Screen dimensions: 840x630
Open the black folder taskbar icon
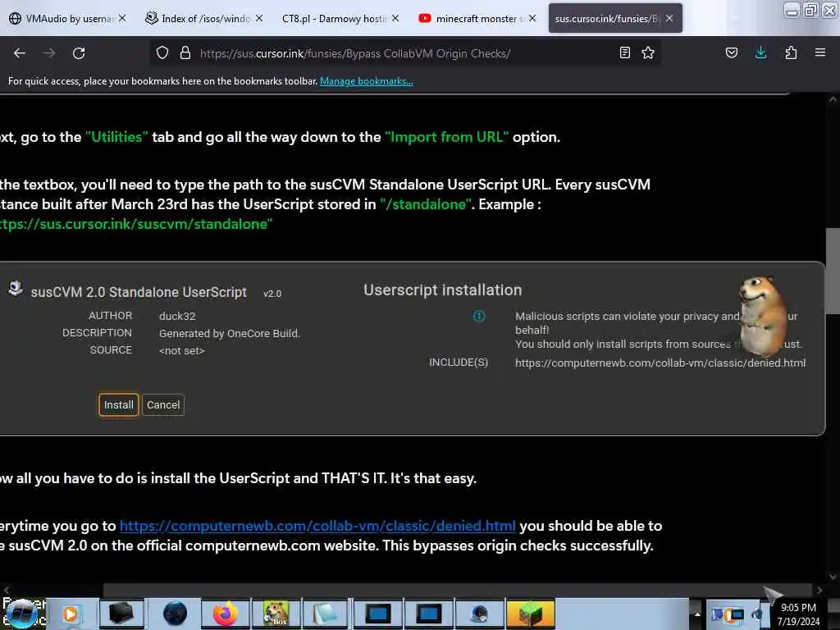pos(121,614)
